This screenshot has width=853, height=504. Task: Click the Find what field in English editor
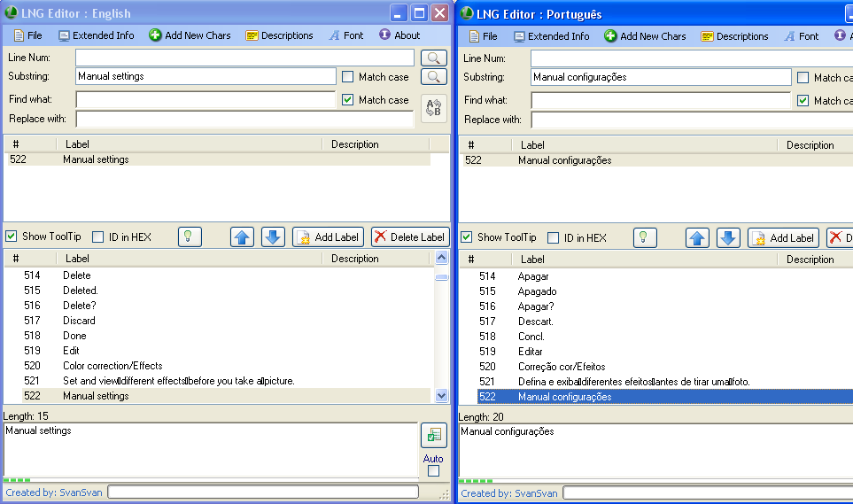(205, 100)
